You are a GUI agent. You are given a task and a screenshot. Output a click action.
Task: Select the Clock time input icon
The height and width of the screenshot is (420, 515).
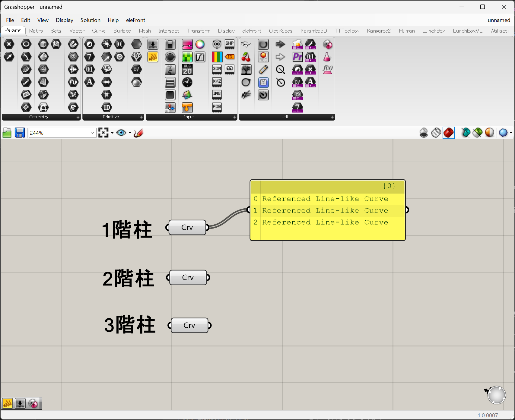point(187,82)
